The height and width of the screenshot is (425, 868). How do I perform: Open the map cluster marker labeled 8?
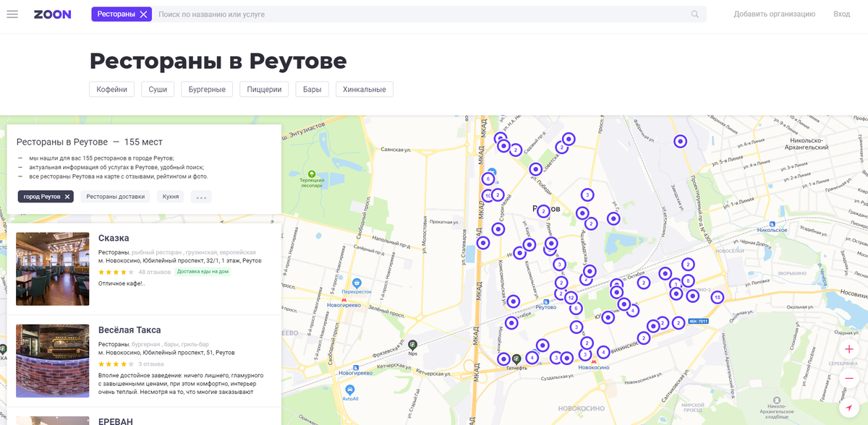pos(688,280)
